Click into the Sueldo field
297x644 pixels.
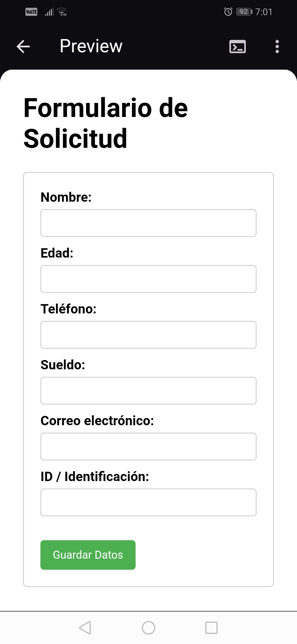point(148,391)
